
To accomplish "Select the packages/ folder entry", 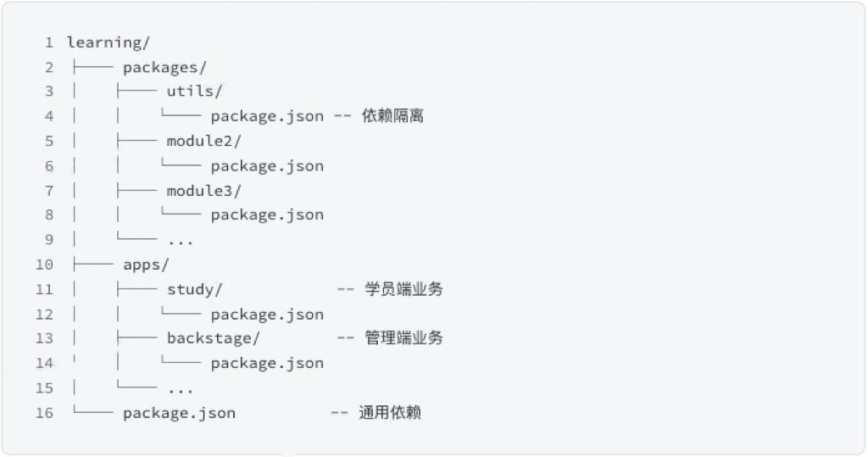I will click(x=164, y=68).
